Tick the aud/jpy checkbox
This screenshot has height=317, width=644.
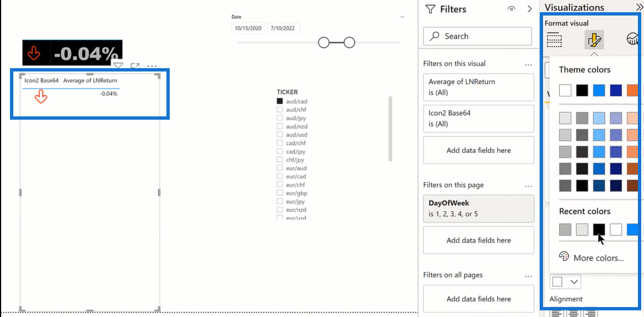280,117
